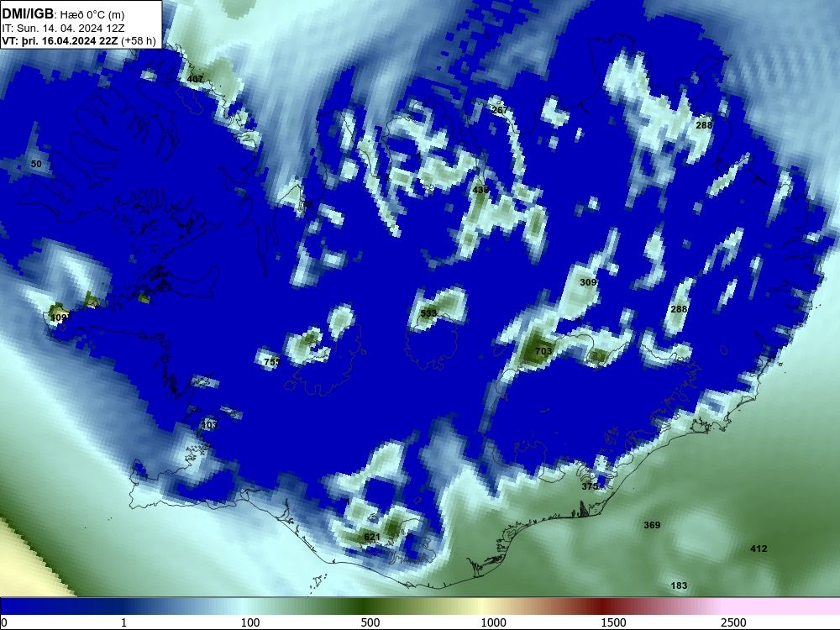Click the map value "412"
The width and height of the screenshot is (840, 630).
click(759, 549)
